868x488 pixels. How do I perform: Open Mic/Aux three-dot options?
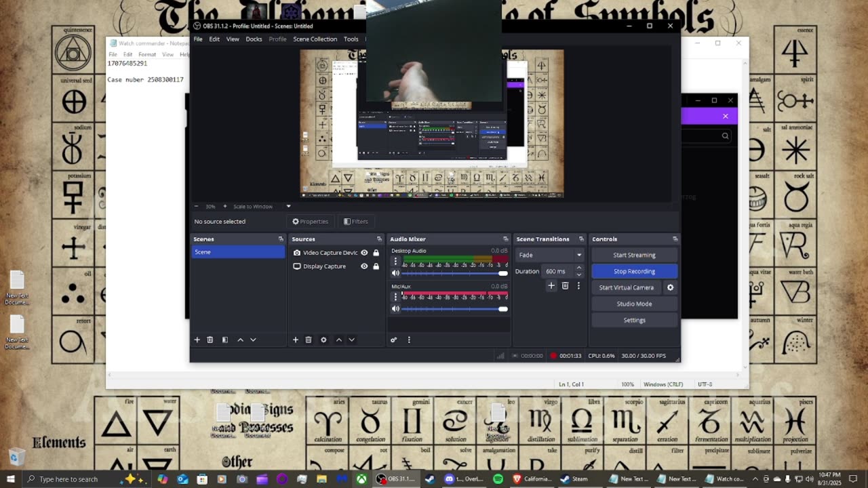(395, 296)
